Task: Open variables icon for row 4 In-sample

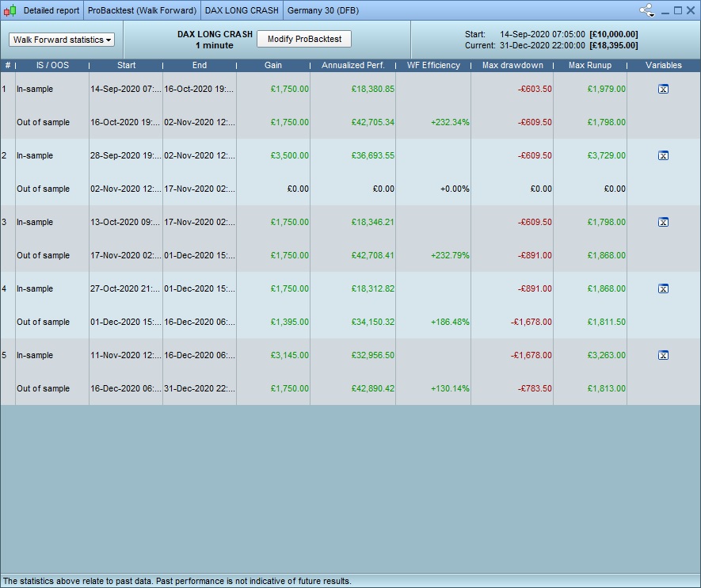Action: click(x=663, y=289)
